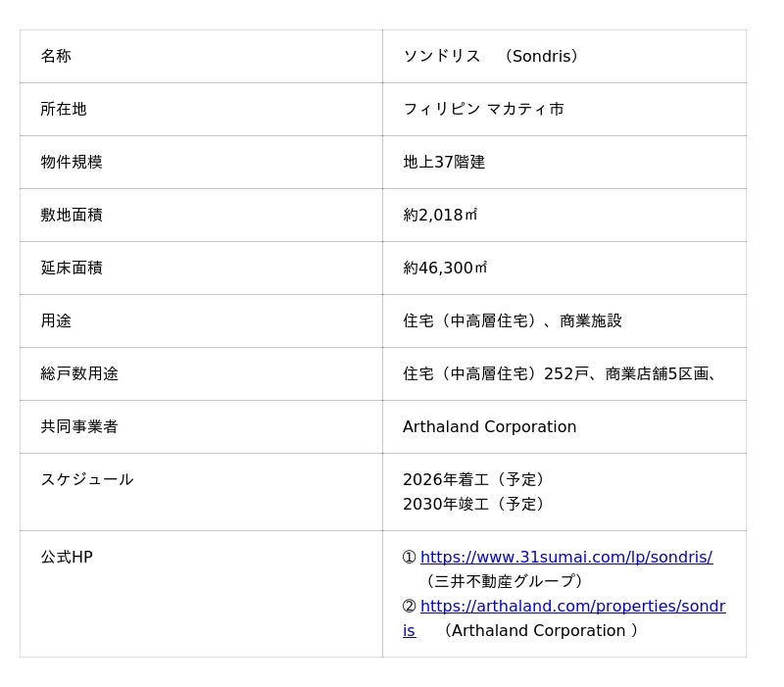Select the 物件規模 label
This screenshot has height=687, width=784.
[x=72, y=163]
